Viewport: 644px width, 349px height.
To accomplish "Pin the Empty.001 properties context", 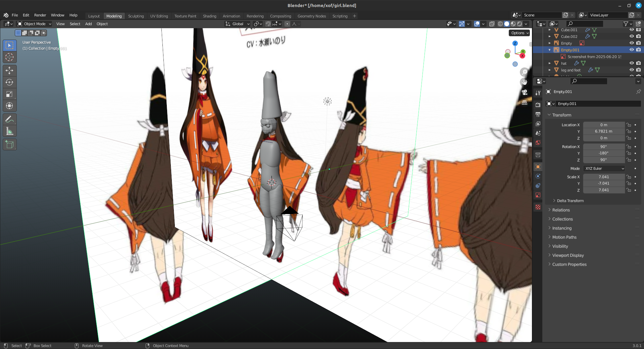I will point(638,92).
